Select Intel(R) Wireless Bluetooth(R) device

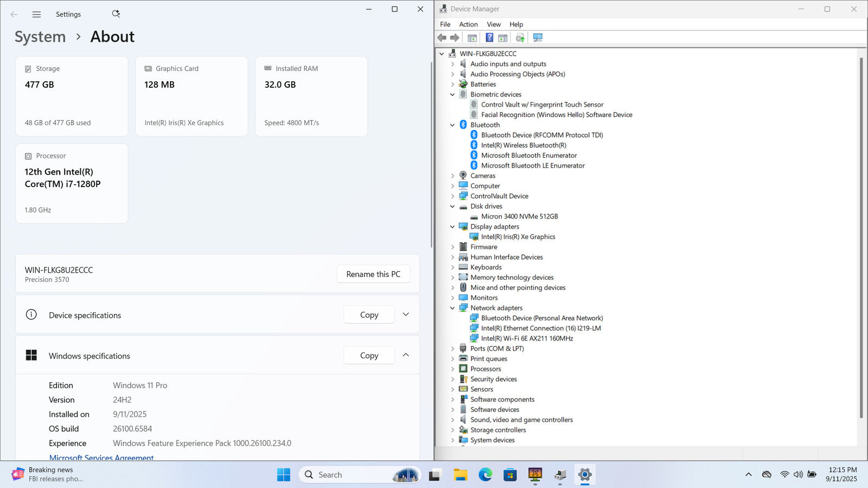point(523,145)
